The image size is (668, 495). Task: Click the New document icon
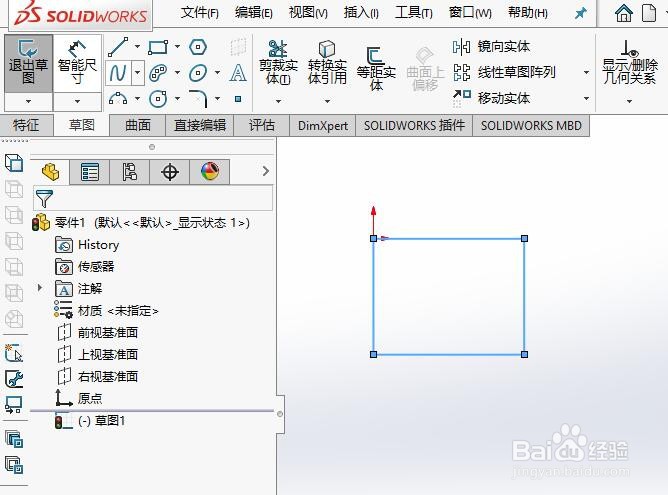648,13
